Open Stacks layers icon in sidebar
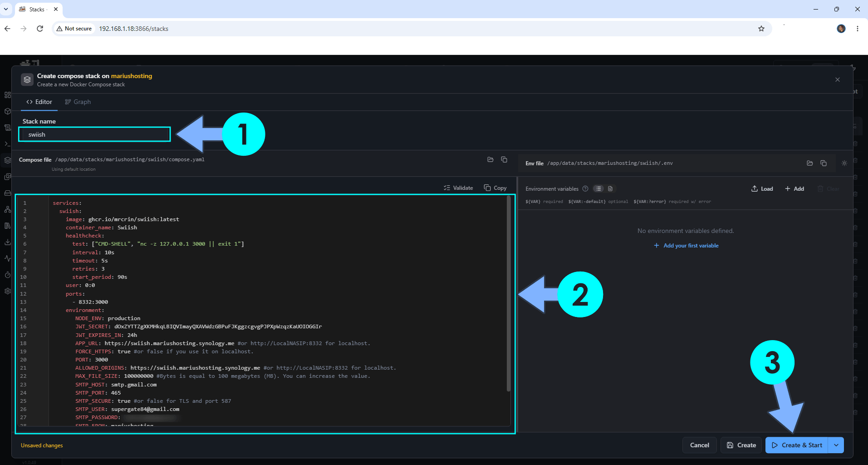Image resolution: width=868 pixels, height=465 pixels. tap(8, 160)
